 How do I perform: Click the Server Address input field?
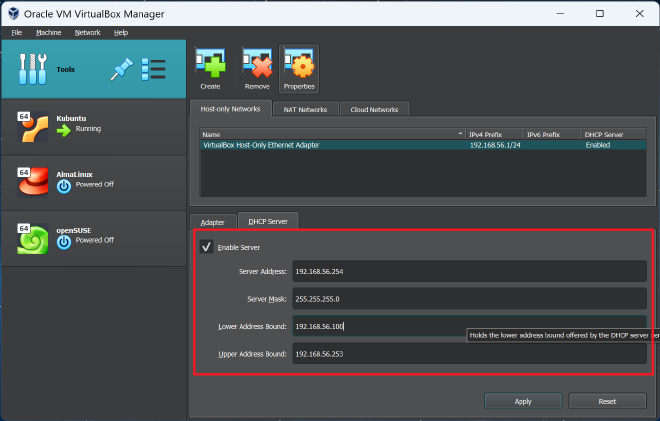click(x=469, y=271)
